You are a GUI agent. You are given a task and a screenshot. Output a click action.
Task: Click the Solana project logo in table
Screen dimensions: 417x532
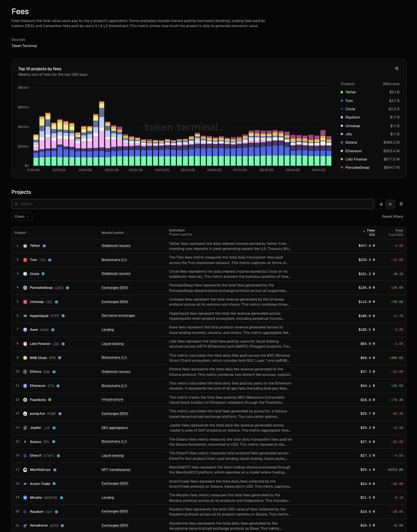coord(25,442)
